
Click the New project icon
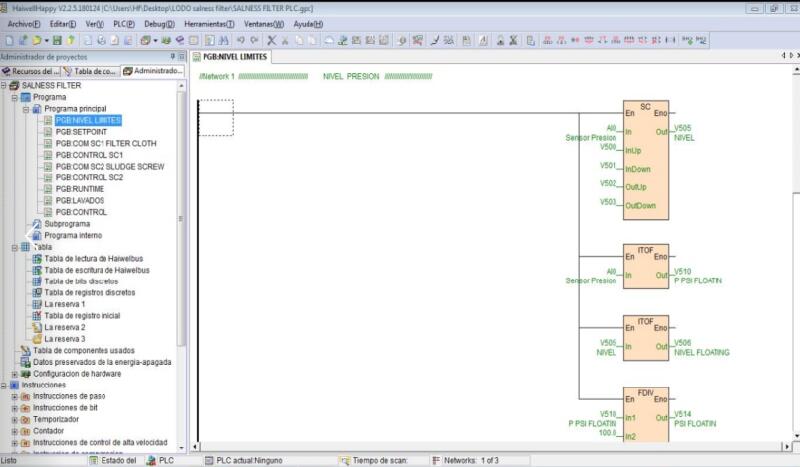pos(9,40)
